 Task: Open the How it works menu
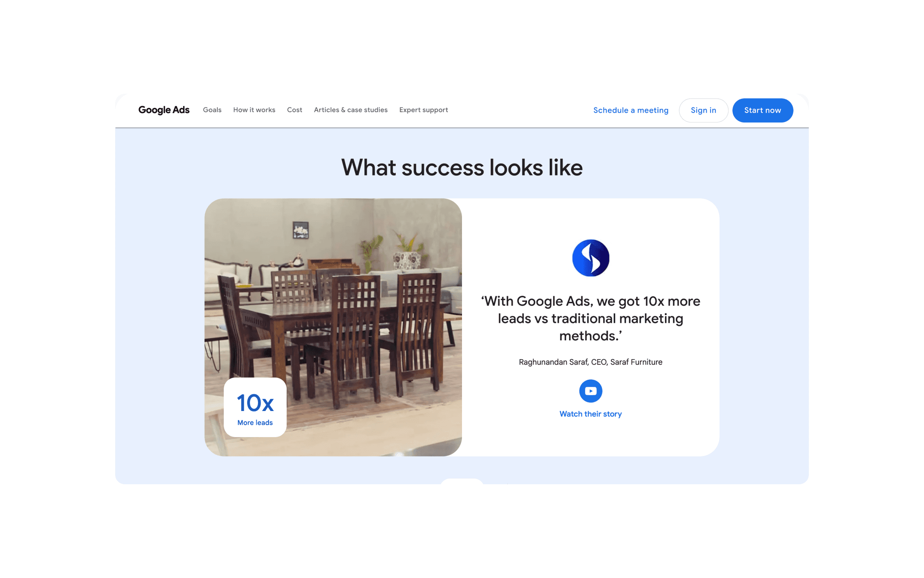254,110
